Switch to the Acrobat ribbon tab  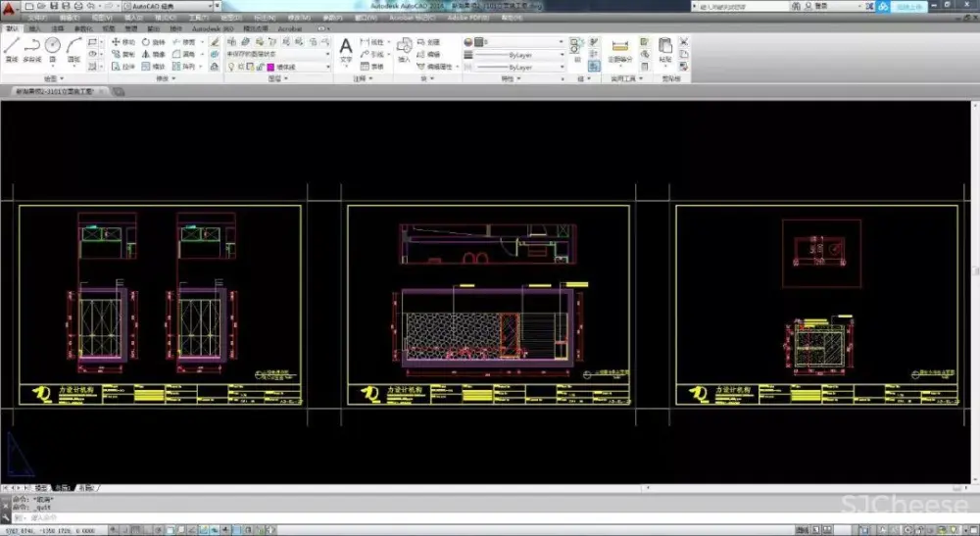(x=290, y=29)
